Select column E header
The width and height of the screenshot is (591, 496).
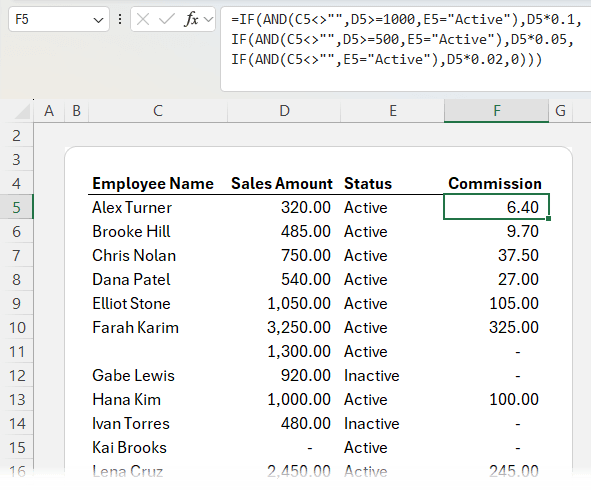392,111
